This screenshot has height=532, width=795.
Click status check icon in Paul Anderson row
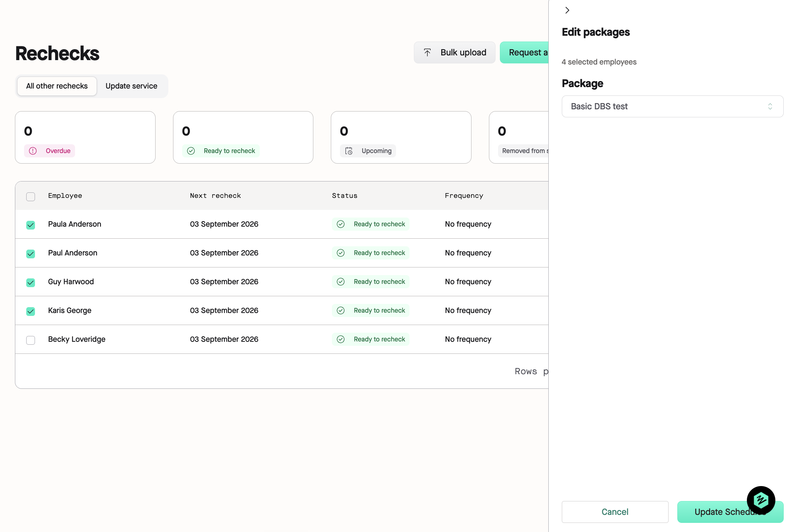pyautogui.click(x=341, y=253)
